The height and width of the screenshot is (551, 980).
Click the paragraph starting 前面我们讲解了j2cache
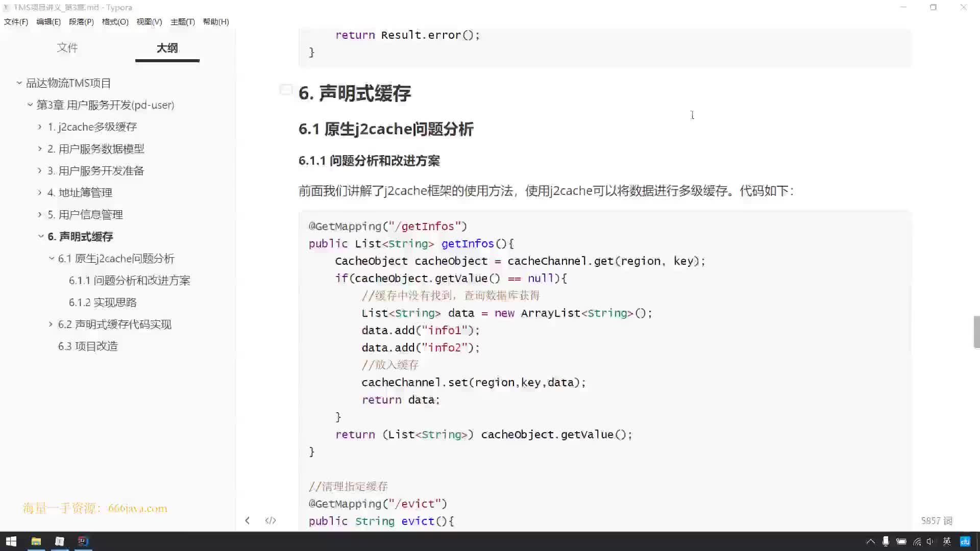point(546,191)
